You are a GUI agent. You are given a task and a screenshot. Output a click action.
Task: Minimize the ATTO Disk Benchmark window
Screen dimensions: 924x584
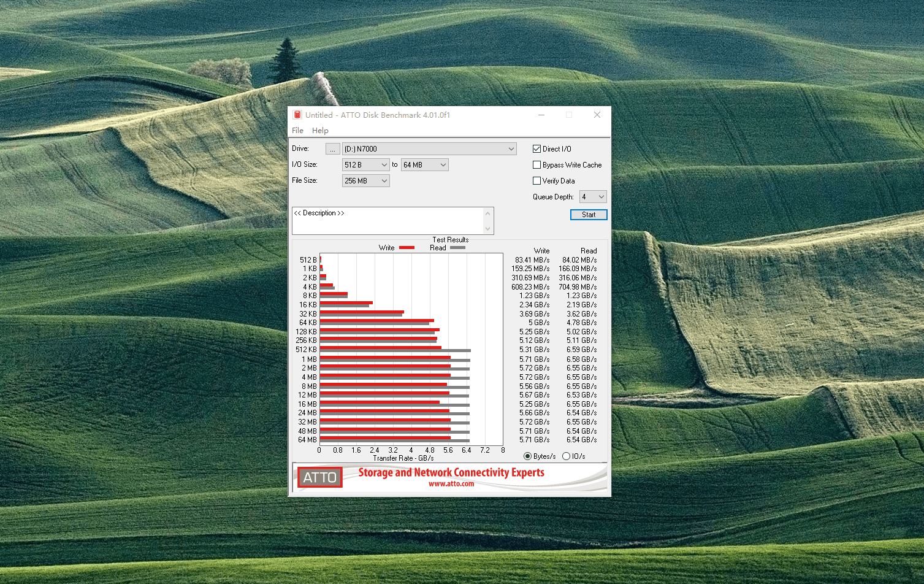tap(541, 115)
